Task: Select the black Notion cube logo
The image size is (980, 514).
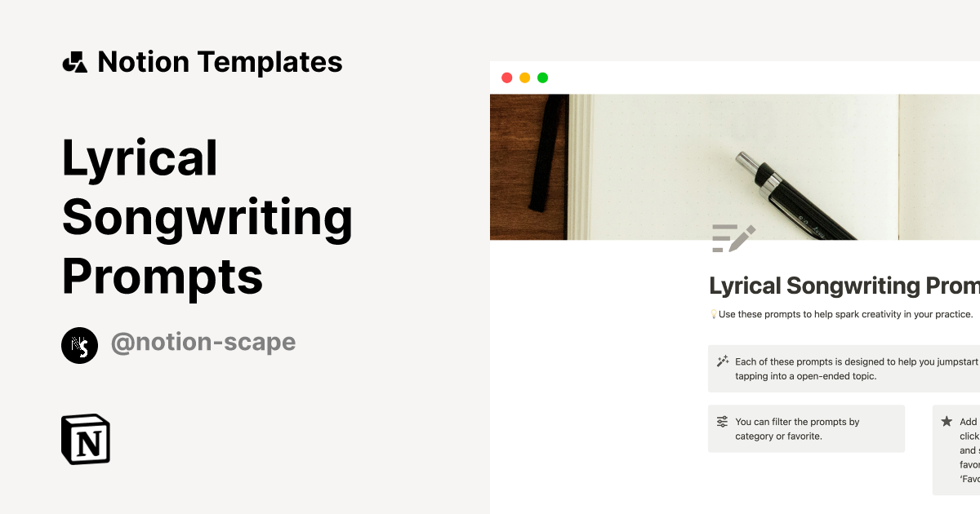Action: 86,440
